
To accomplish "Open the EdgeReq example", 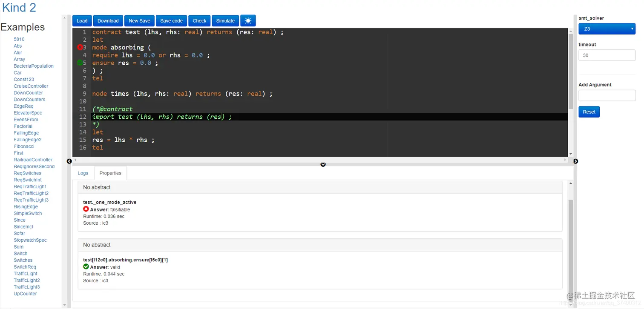I will [x=23, y=106].
